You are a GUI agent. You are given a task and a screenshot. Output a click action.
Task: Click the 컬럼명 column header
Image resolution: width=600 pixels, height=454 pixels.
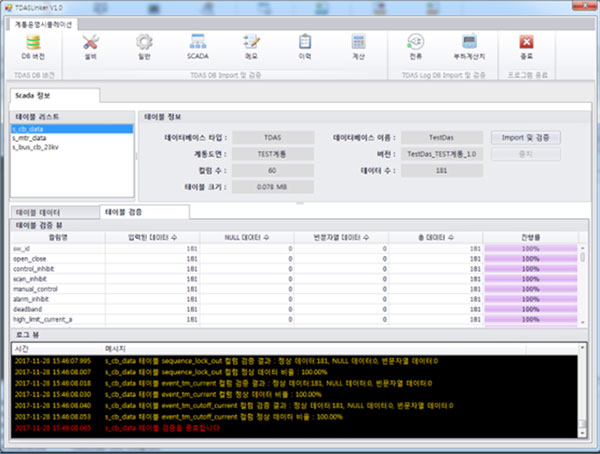(x=57, y=236)
